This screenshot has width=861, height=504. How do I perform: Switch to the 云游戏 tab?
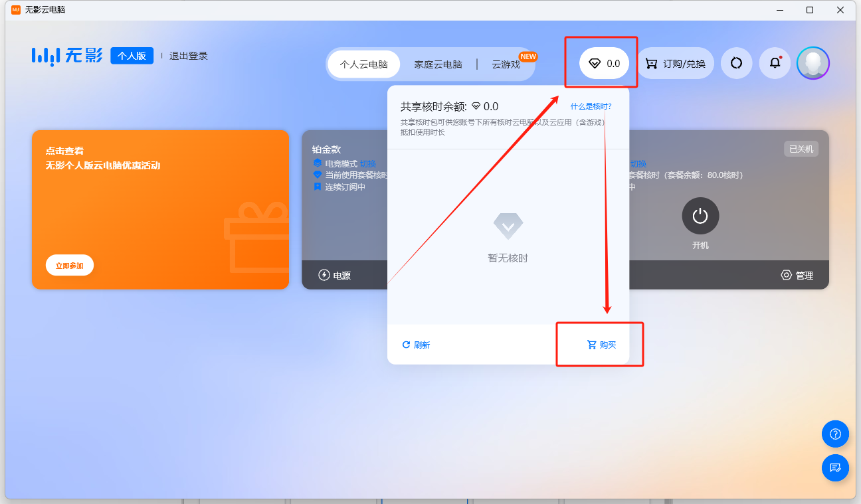(x=506, y=64)
